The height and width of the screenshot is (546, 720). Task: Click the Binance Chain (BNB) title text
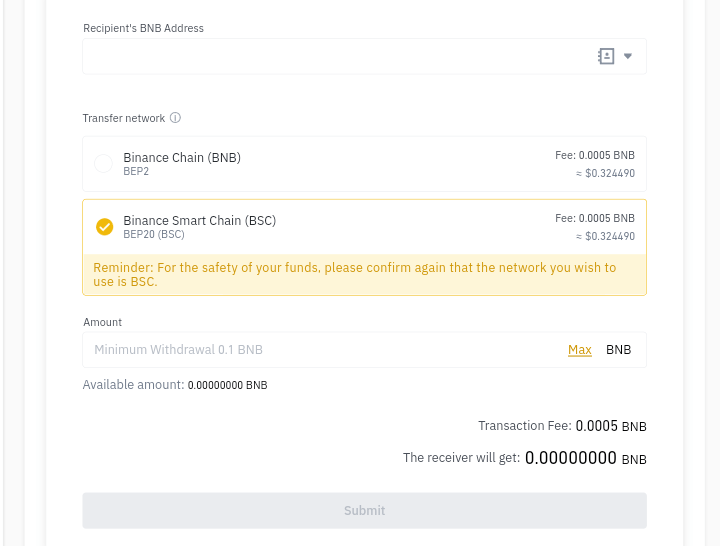(x=182, y=158)
